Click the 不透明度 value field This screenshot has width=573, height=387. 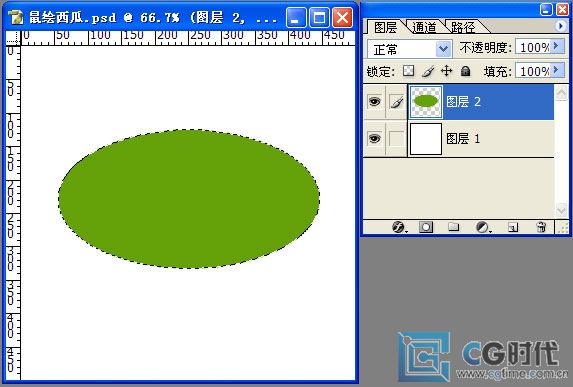[534, 47]
